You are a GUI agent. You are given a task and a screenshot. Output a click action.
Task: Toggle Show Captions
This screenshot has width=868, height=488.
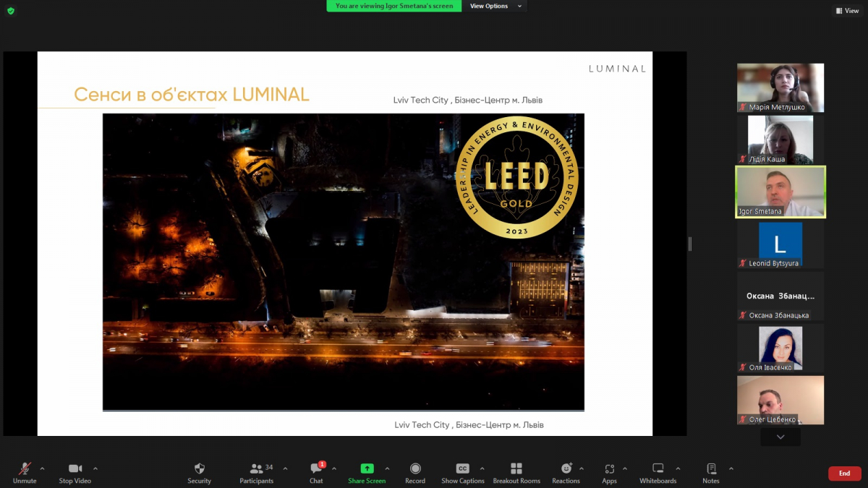(x=462, y=469)
